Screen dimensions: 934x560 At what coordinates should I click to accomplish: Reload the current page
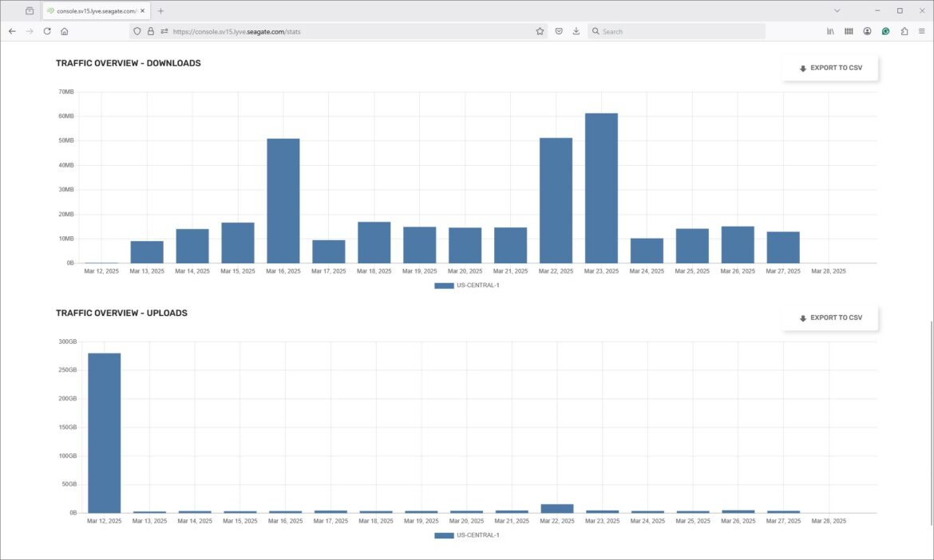click(47, 31)
